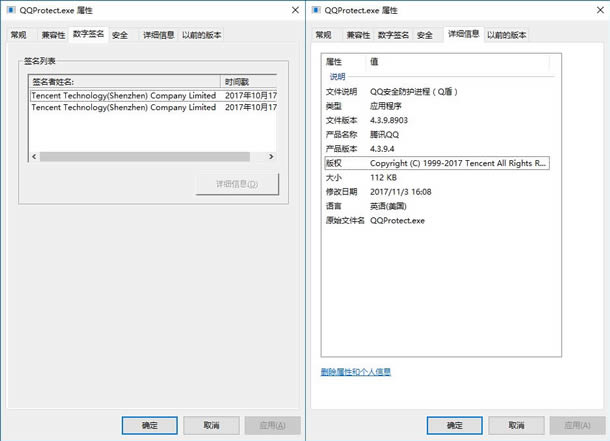This screenshot has height=441, width=610.
Task: Click the title bar icon of the 详细信息 dialog
Action: point(317,10)
